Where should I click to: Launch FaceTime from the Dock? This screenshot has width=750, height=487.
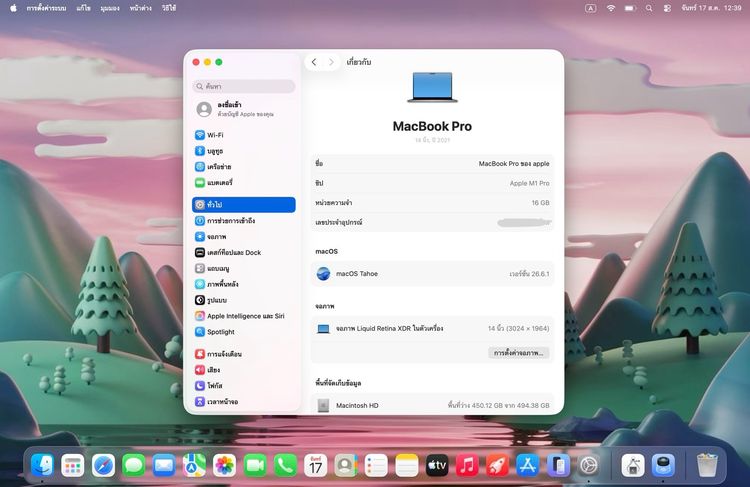pyautogui.click(x=255, y=465)
